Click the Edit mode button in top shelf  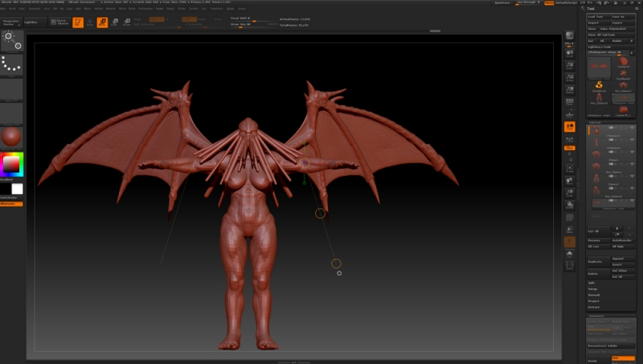coord(78,22)
